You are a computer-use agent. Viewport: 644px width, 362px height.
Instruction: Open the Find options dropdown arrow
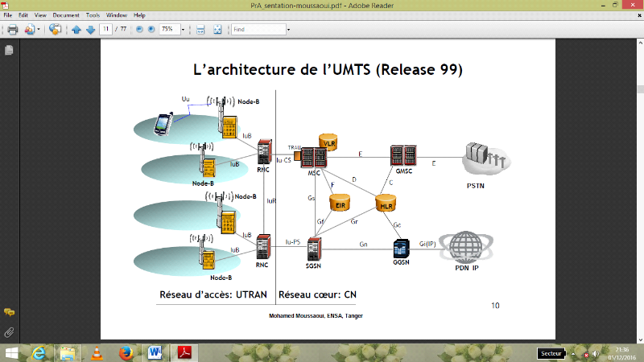pyautogui.click(x=288, y=30)
